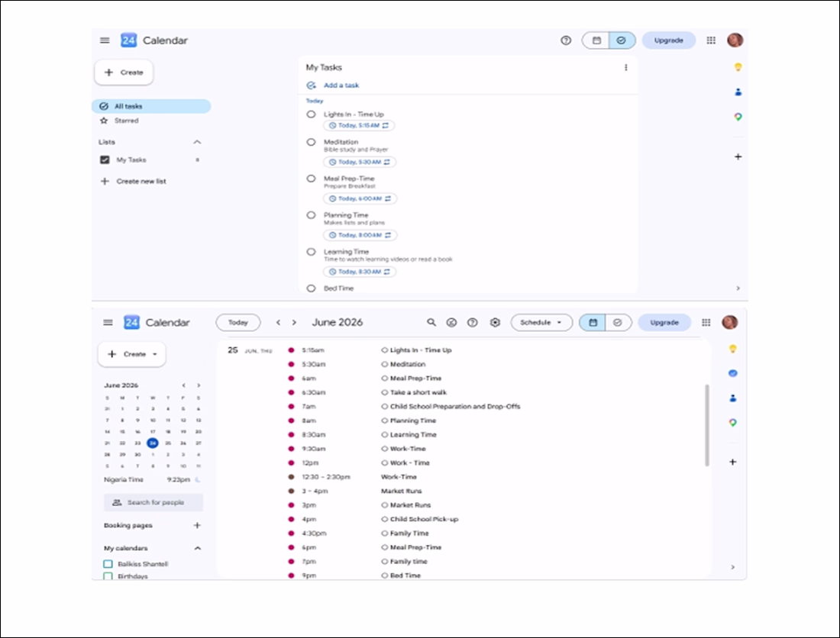Image resolution: width=840 pixels, height=638 pixels.
Task: Click the Search for people field
Action: point(153,502)
